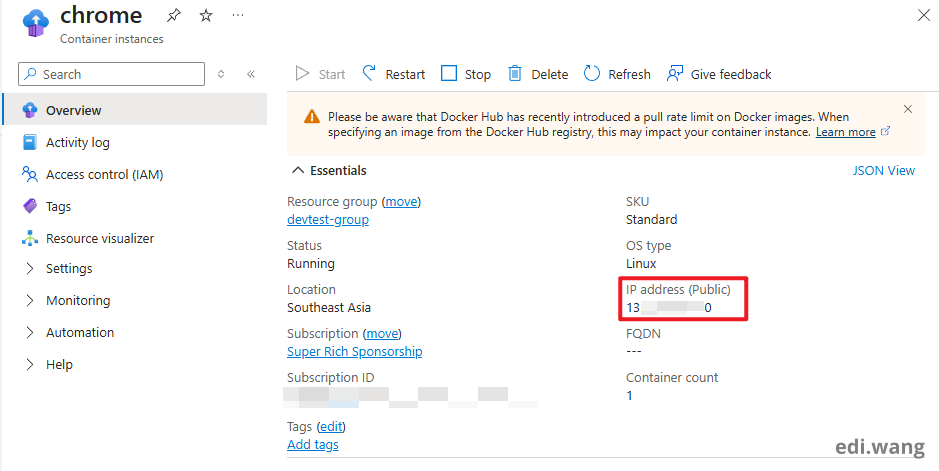Viewport: 939px width, 471px height.
Task: Open the more options ellipsis menu
Action: (x=237, y=15)
